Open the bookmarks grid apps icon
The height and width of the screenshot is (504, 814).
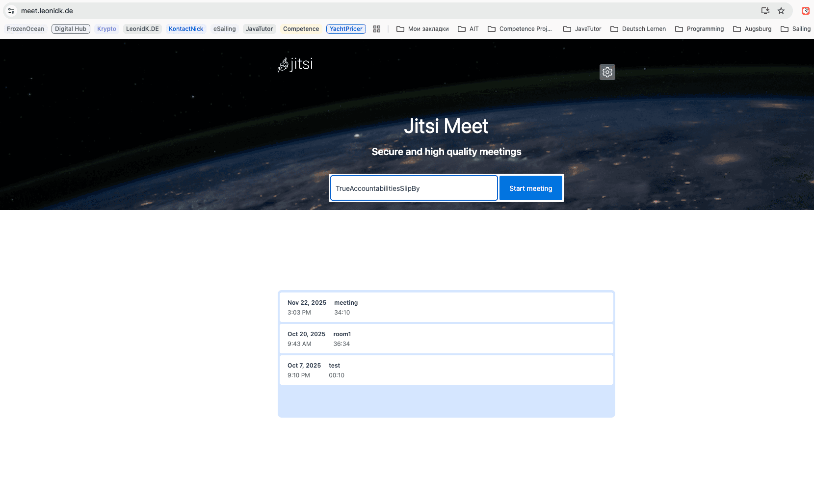(x=377, y=29)
